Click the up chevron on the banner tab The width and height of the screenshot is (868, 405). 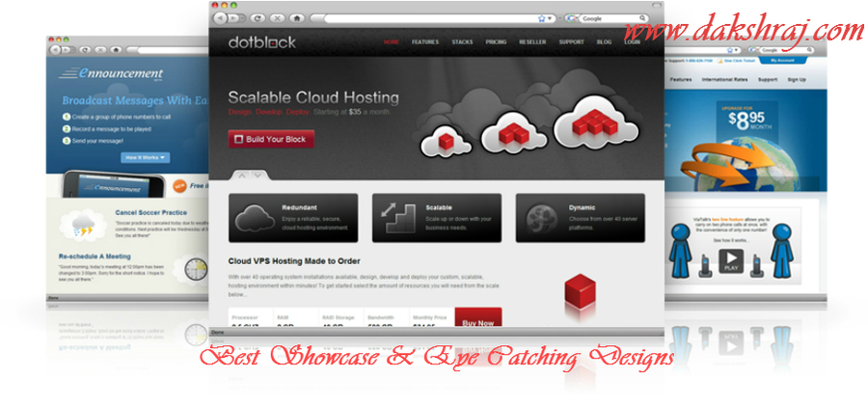coord(242,175)
